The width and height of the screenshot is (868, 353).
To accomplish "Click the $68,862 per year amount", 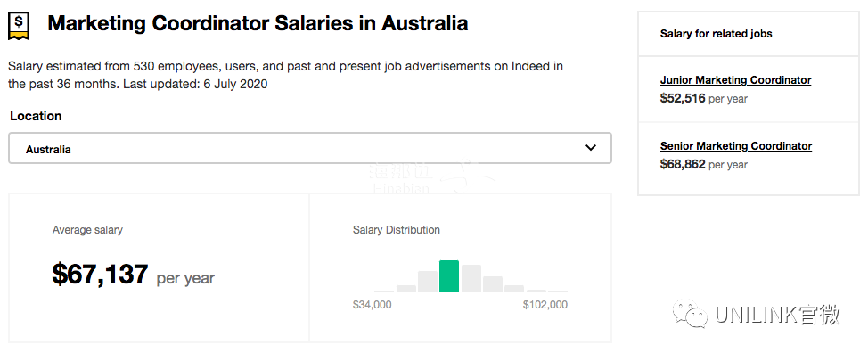I will pos(704,164).
